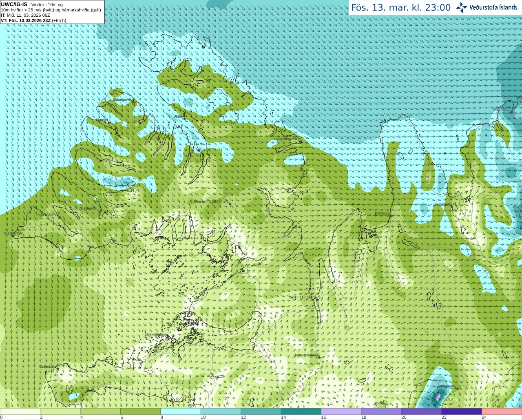This screenshot has height=420, width=522.
Task: Select the Blönduós station label
Action: 382,213
